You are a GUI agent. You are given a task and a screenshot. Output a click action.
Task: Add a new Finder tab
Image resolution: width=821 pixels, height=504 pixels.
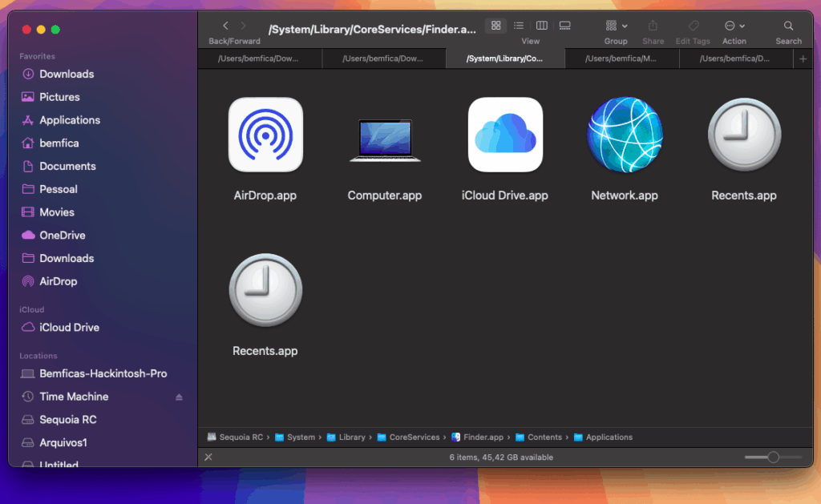[x=803, y=58]
